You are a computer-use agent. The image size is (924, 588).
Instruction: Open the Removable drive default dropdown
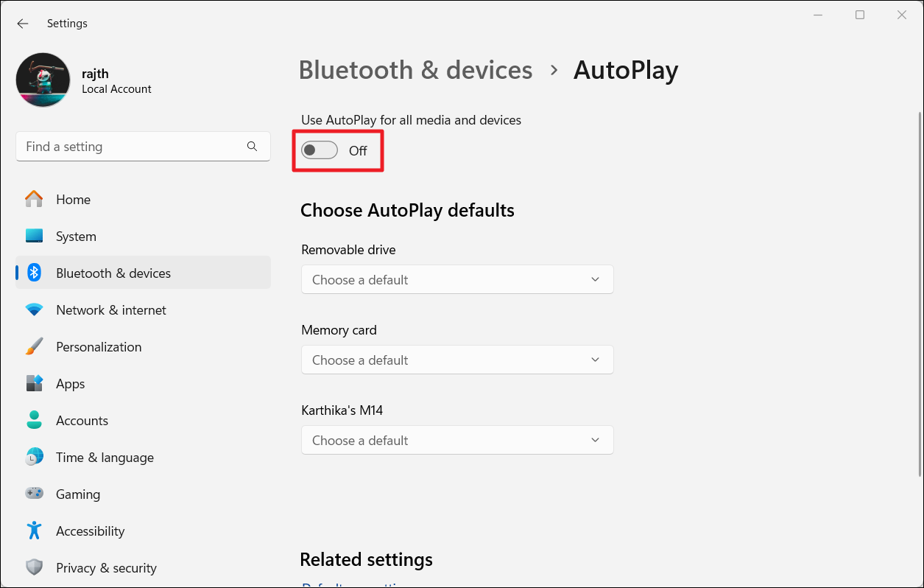coord(456,280)
